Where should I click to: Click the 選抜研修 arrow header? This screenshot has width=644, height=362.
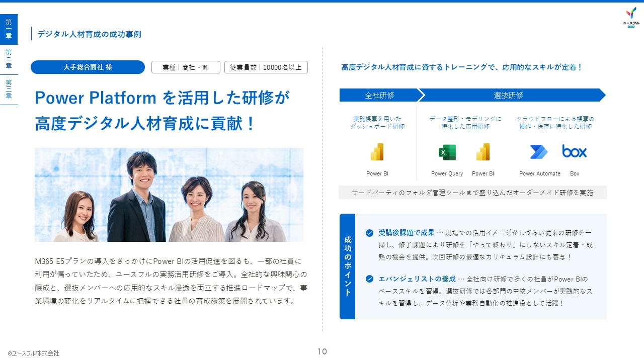click(x=512, y=95)
